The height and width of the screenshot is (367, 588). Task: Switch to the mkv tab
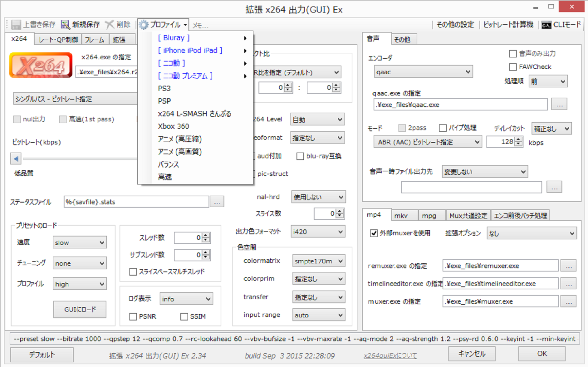tap(401, 215)
